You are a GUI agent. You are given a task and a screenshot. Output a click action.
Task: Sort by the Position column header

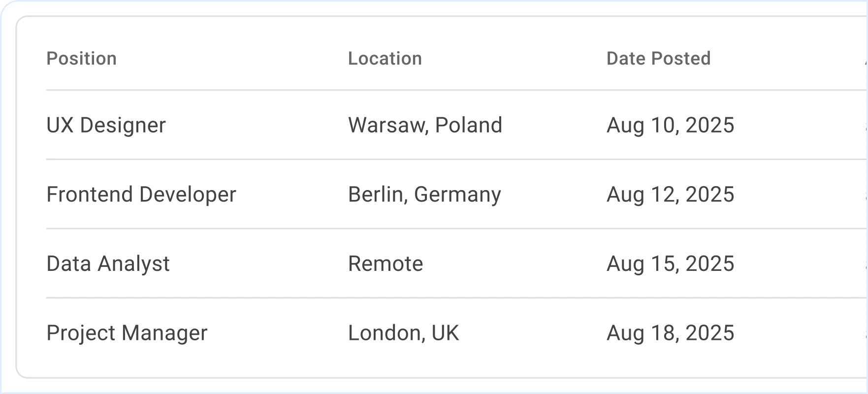81,59
